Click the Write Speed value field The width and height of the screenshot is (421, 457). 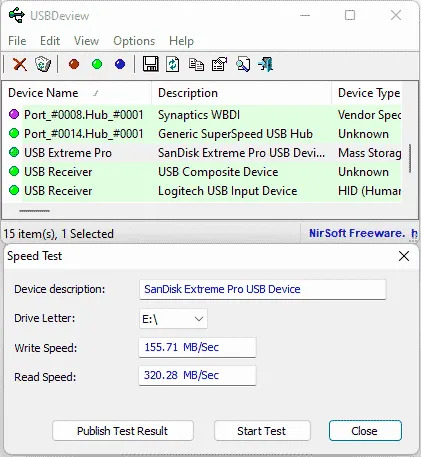pos(197,347)
